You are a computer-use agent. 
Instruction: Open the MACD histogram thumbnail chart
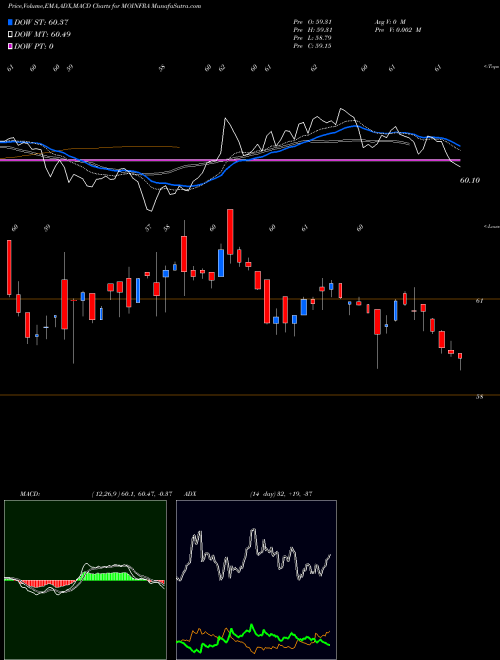coord(85,580)
